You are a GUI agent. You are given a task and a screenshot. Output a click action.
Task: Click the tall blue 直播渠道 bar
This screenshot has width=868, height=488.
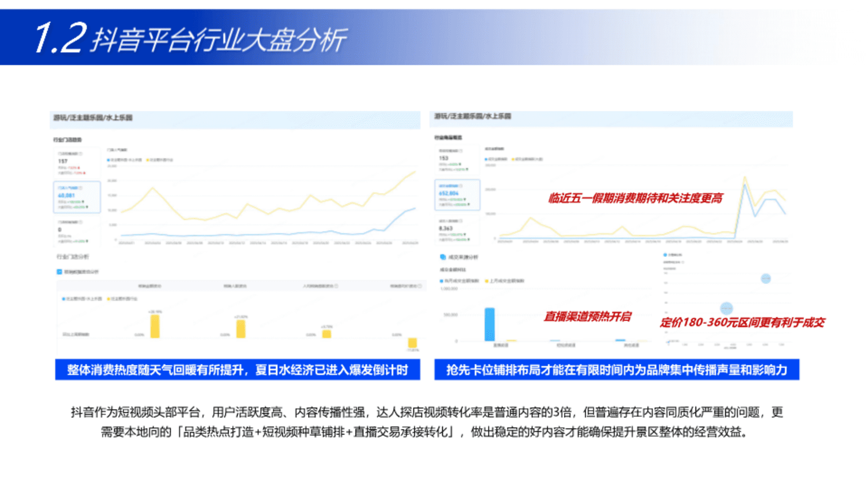(490, 324)
